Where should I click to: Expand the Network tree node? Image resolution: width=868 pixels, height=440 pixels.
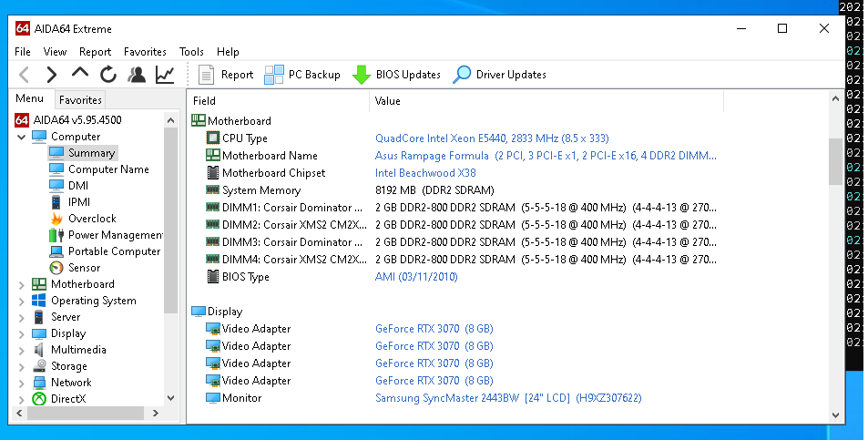click(22, 383)
